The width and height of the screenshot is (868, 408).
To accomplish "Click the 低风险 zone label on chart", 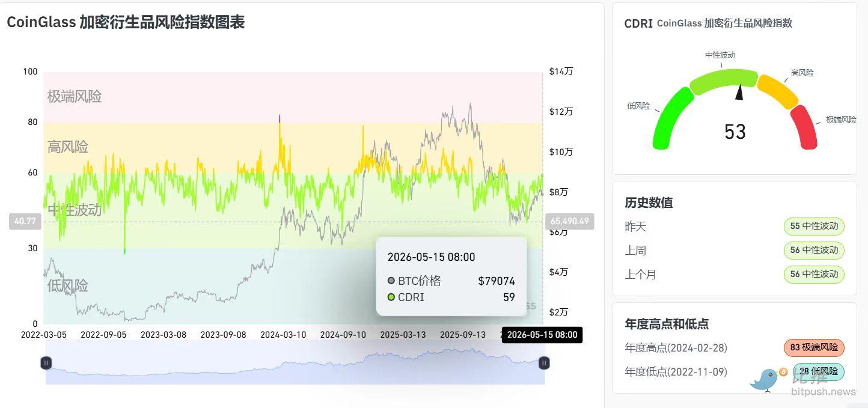I will (68, 286).
